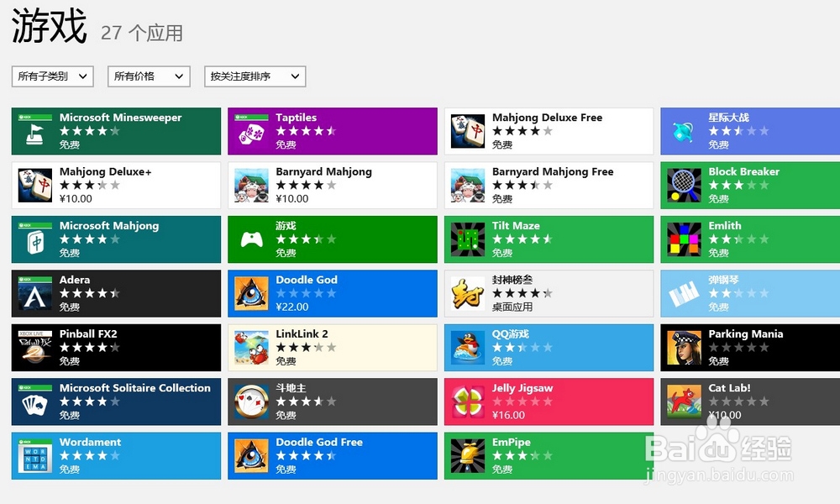Click the ¥16.00 price on Jelly Jigsaw
The height and width of the screenshot is (504, 840).
coord(508,415)
